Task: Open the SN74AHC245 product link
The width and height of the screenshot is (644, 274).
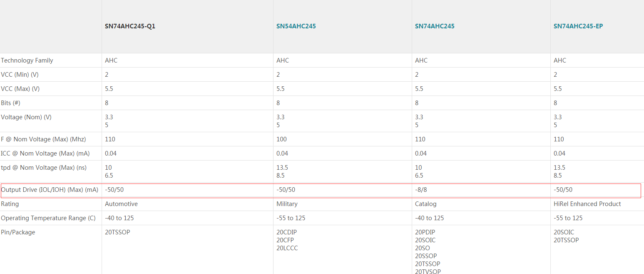Action: click(435, 26)
